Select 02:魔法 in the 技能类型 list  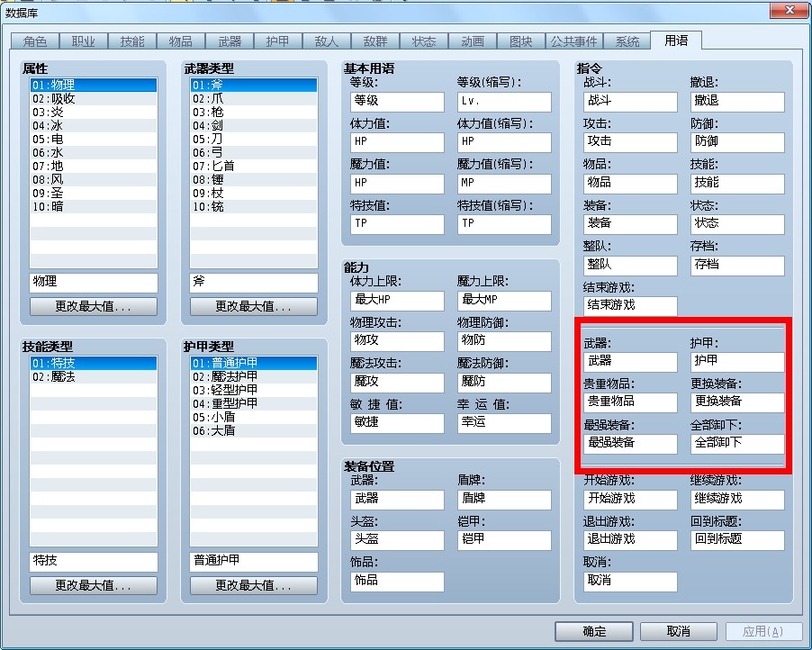[94, 376]
